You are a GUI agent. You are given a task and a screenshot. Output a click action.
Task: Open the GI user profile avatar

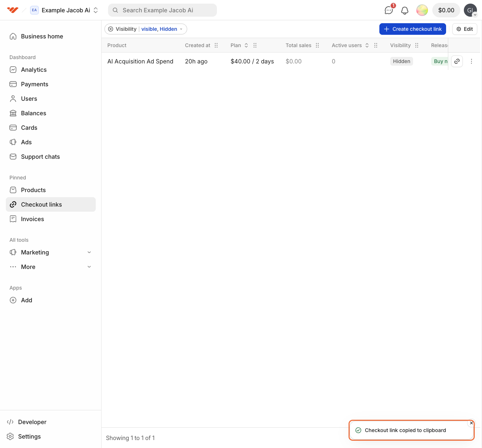(x=470, y=10)
